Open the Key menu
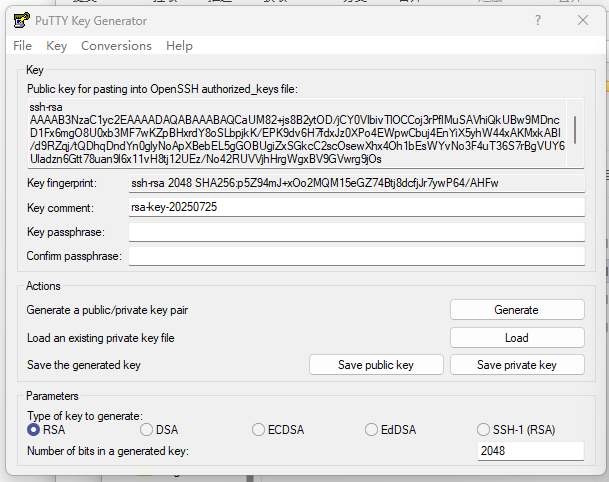Screen dimensions: 609x482 point(57,46)
